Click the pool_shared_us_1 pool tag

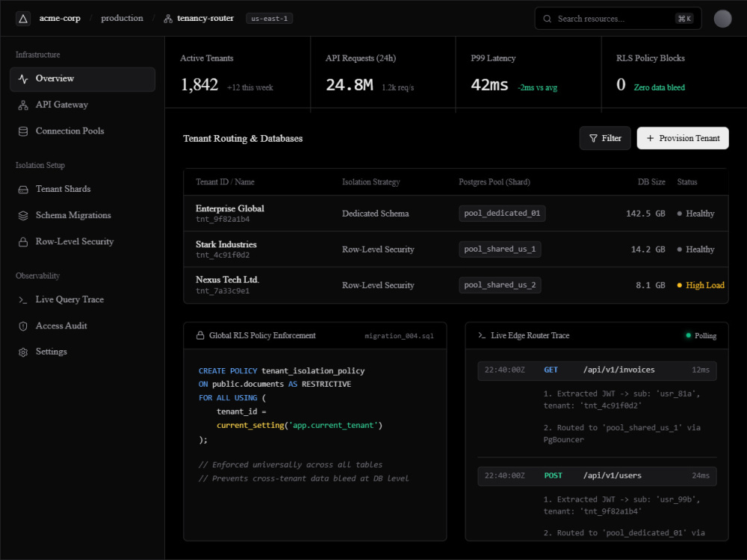click(x=500, y=249)
